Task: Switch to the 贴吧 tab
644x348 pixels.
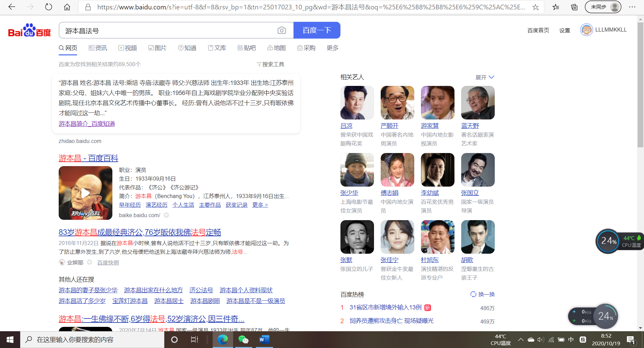Action: pos(247,48)
